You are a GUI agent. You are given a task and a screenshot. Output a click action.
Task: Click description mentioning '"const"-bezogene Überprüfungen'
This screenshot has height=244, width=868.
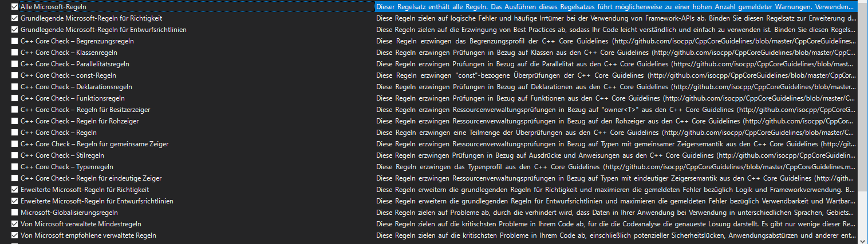pos(617,75)
